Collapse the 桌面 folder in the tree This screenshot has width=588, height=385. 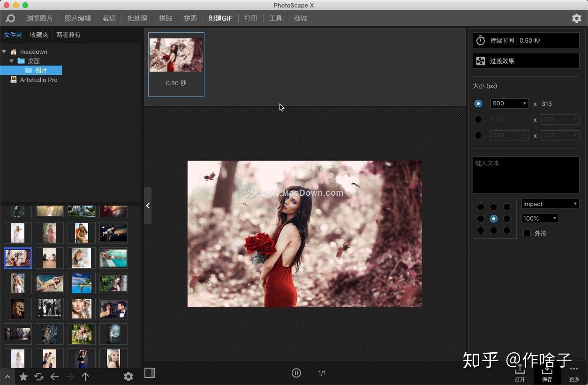point(11,61)
